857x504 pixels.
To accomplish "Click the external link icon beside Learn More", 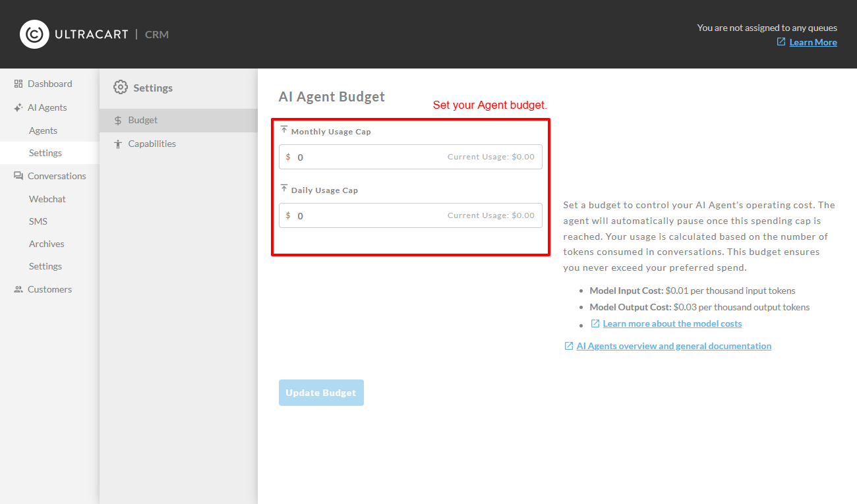I will pos(781,42).
